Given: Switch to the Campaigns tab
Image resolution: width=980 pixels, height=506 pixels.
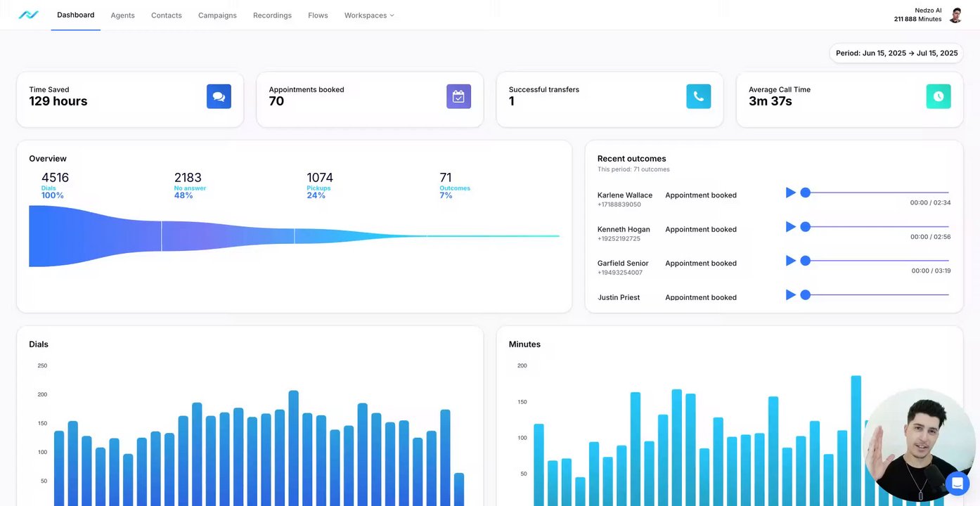Looking at the screenshot, I should coord(217,15).
